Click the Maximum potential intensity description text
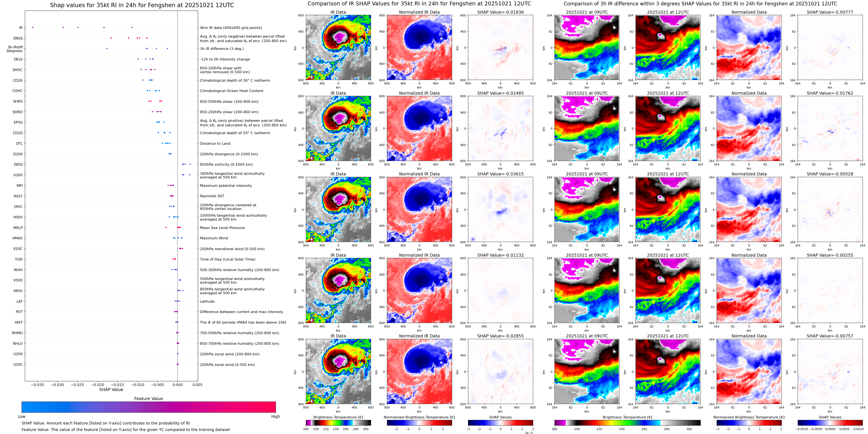 tap(226, 186)
